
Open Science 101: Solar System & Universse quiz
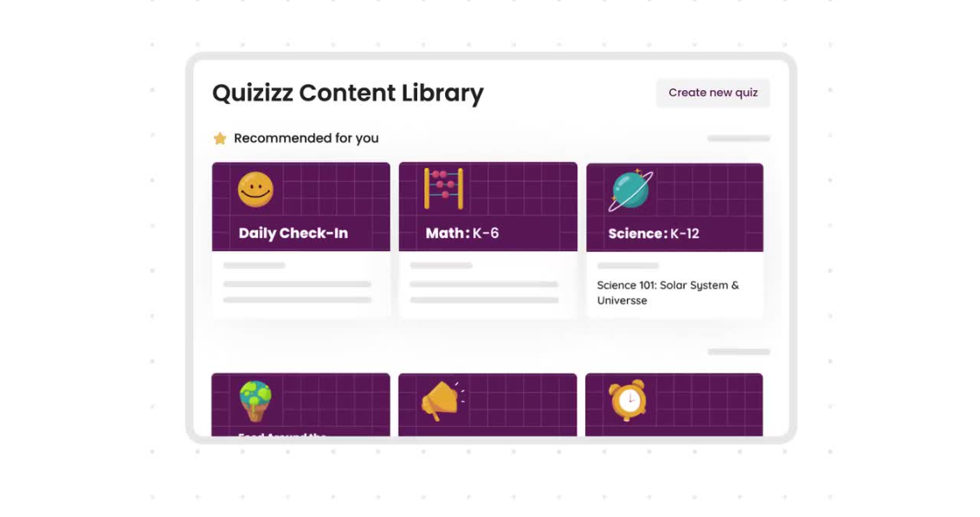pyautogui.click(x=667, y=293)
